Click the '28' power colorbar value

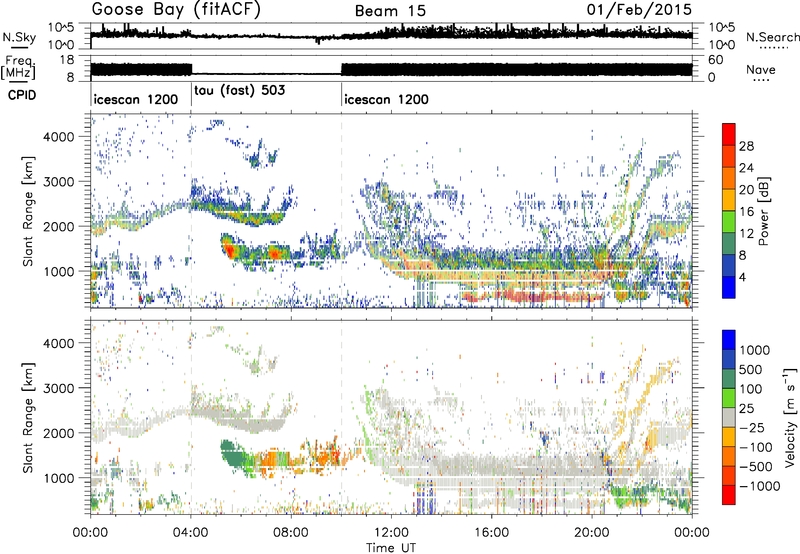(746, 146)
